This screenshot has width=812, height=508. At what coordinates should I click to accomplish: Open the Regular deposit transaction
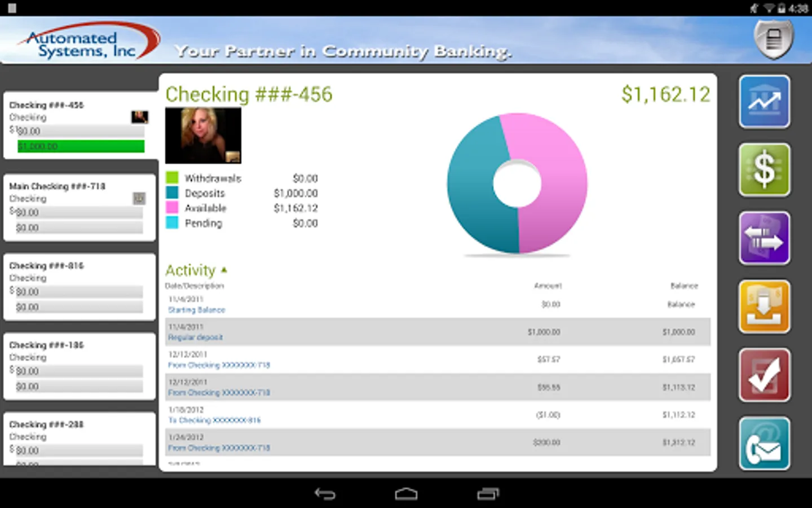(x=438, y=332)
